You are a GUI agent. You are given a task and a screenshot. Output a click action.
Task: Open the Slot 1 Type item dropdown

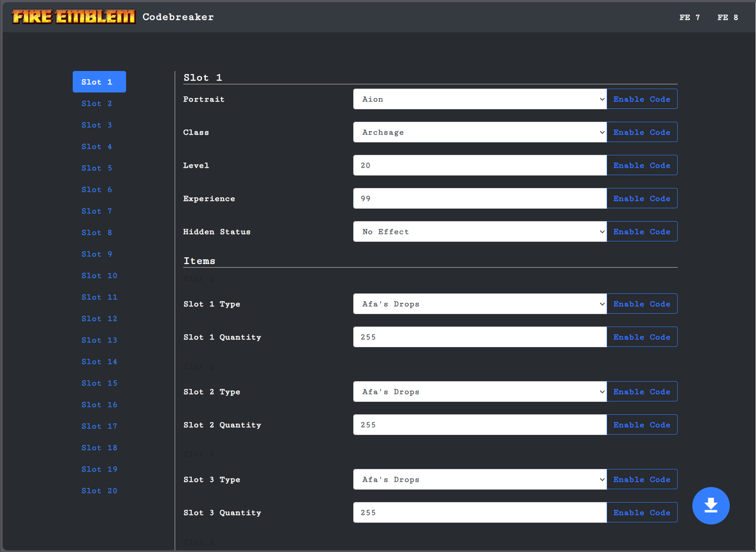point(479,304)
